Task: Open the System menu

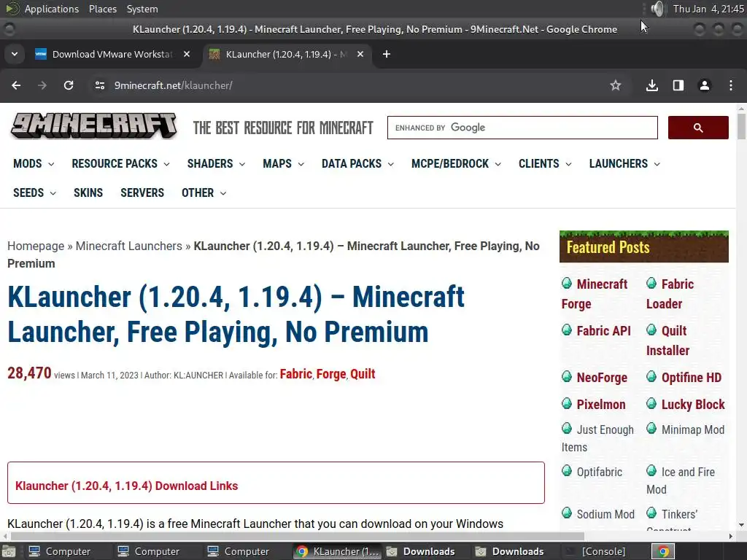Action: 142,9
